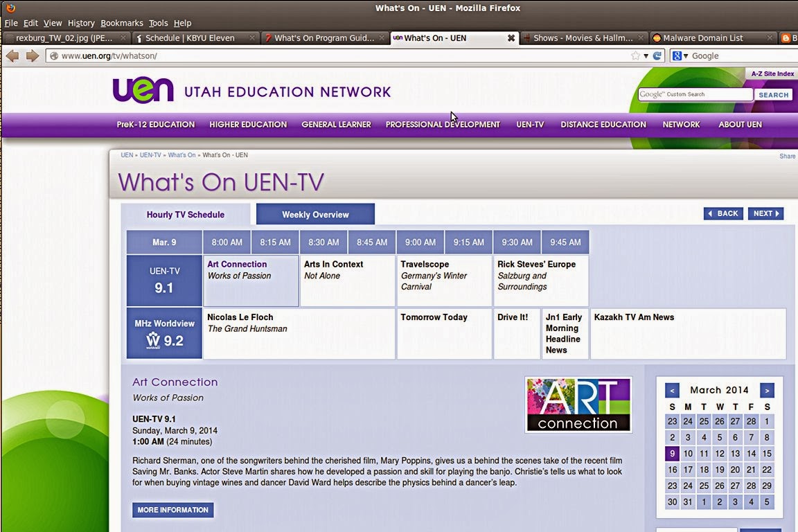798x532 pixels.
Task: Select the Jn1 Early Morning Headline News cell
Action: [x=565, y=333]
